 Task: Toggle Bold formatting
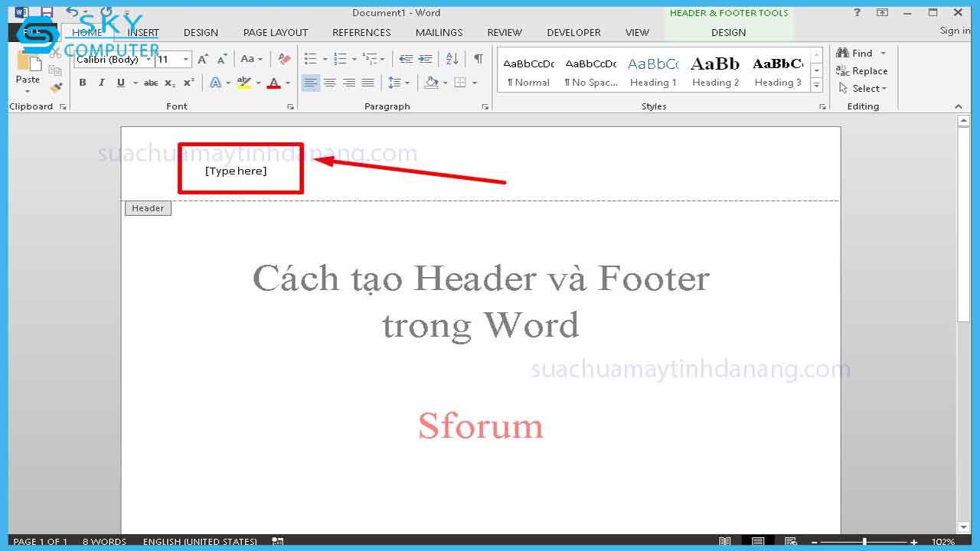(x=83, y=83)
